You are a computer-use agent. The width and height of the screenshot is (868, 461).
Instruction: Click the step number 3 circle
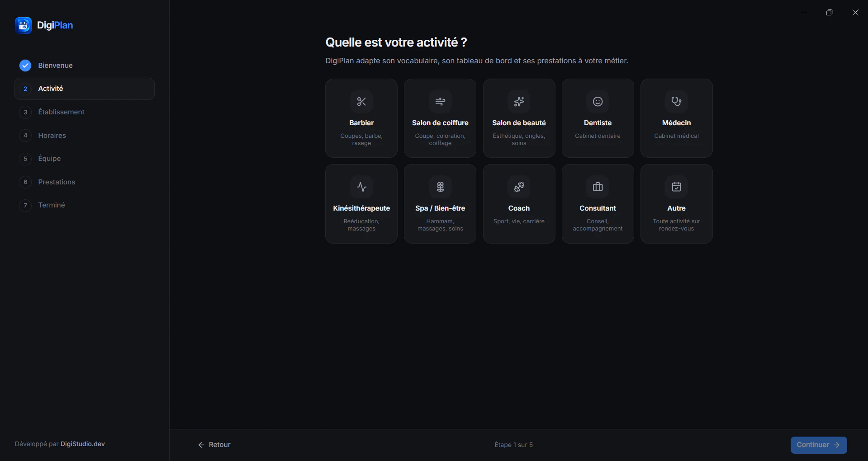[x=25, y=112]
